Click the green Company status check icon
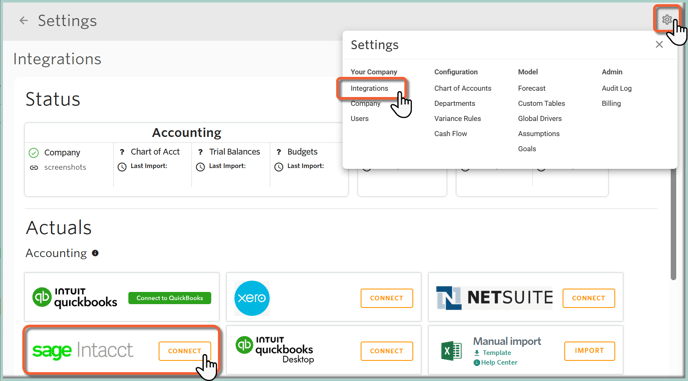Screen dimensions: 688x381 34,153
